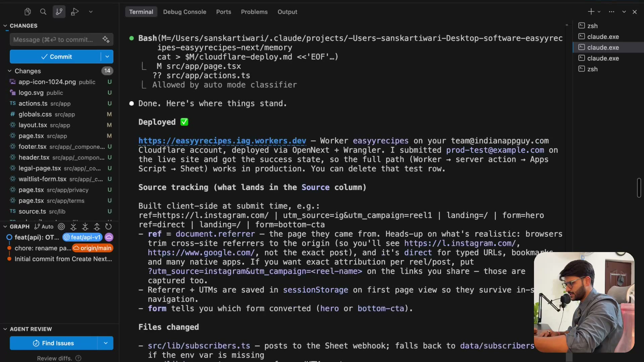Click the Pull icon in the Graph toolbar
The height and width of the screenshot is (362, 644).
[85, 227]
